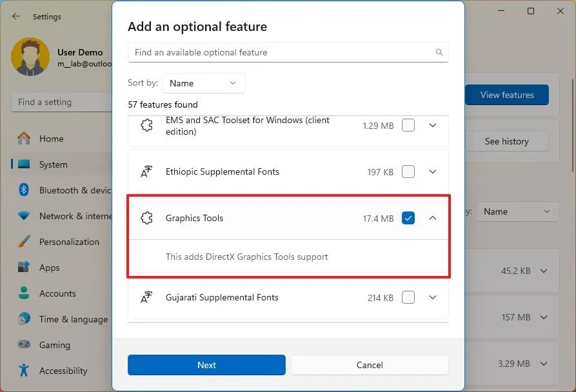The image size is (576, 392).
Task: Select the Home icon in the sidebar
Action: 24,139
